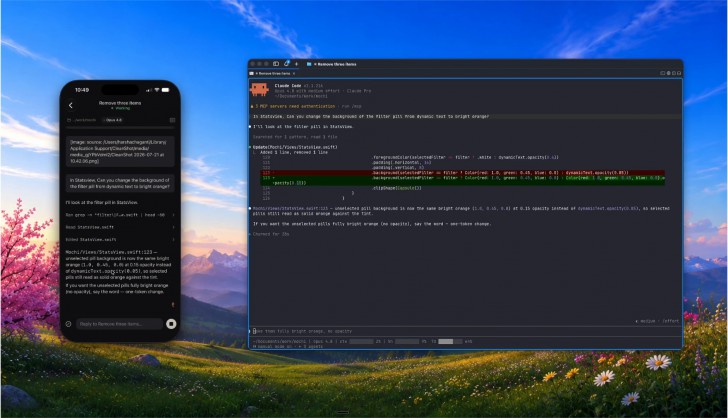The width and height of the screenshot is (728, 418).
Task: Tap the circle icon left of phone reply field
Action: point(69,324)
